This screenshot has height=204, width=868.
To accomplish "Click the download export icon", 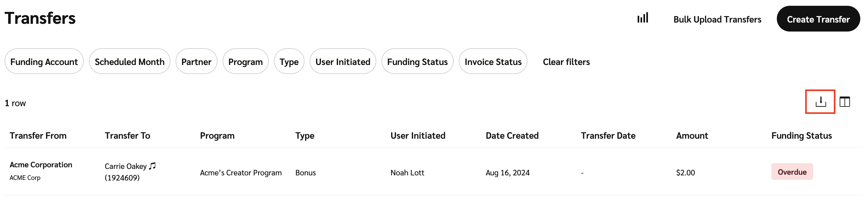I will (820, 102).
